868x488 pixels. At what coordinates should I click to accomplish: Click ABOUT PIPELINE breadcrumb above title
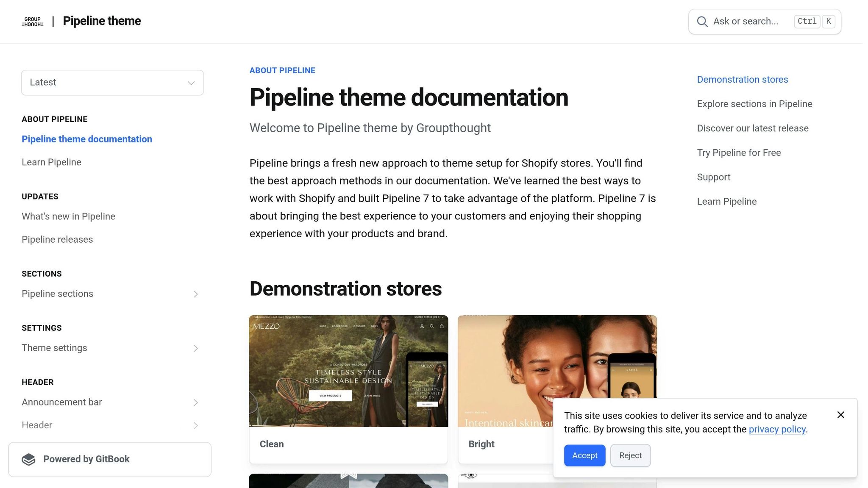(282, 71)
